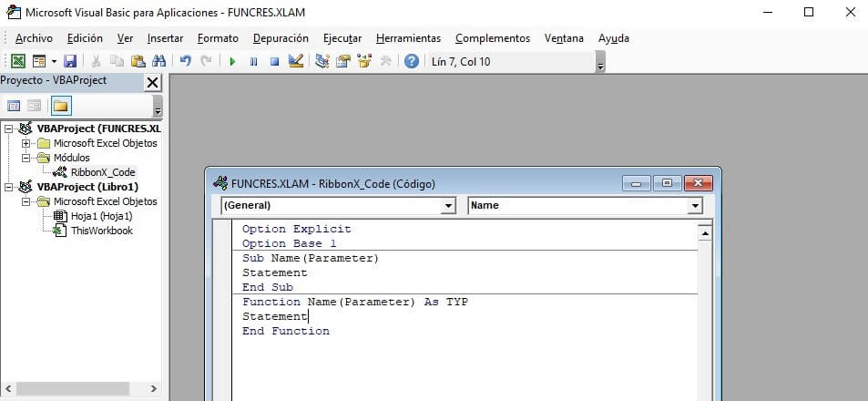Select the RibbonX_Code module

[102, 172]
